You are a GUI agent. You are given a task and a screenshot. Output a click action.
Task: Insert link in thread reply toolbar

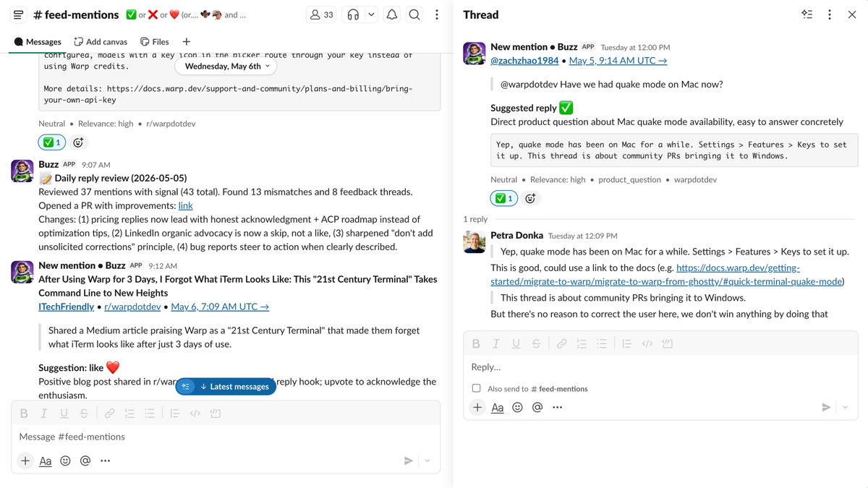[x=561, y=343]
